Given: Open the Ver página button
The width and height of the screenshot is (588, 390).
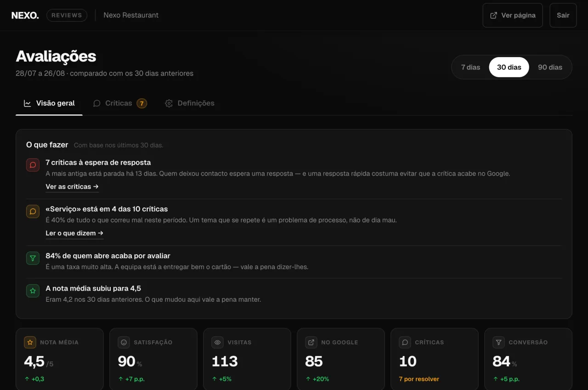Looking at the screenshot, I should pyautogui.click(x=513, y=15).
